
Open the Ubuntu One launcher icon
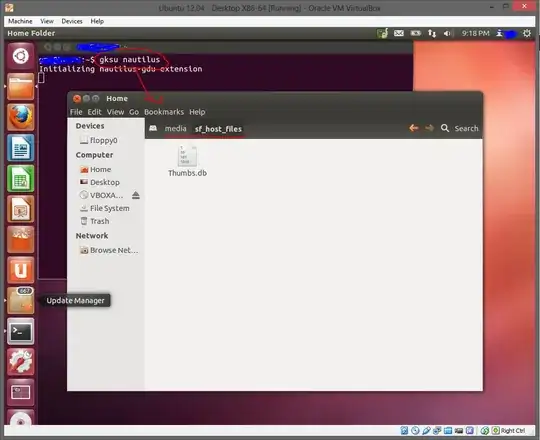coord(21,270)
